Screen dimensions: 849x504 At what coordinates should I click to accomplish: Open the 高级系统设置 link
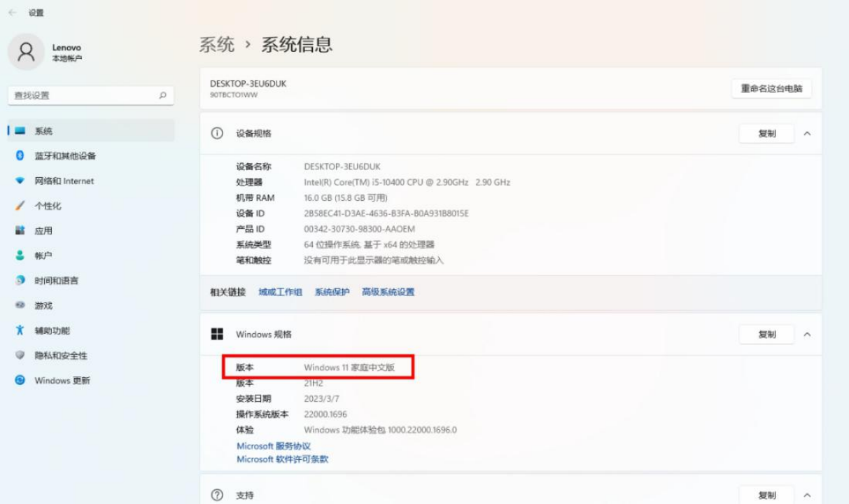point(388,292)
